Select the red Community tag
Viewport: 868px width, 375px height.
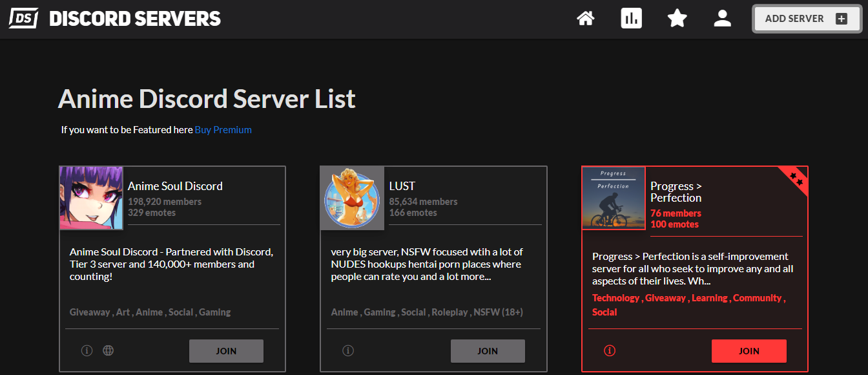point(757,298)
